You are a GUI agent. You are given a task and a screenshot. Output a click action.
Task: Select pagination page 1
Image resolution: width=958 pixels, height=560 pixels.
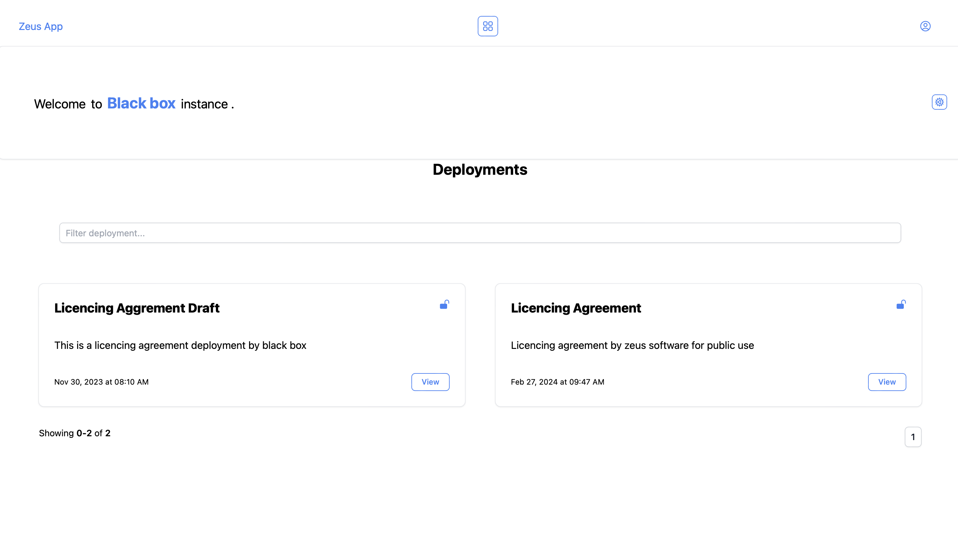click(913, 437)
